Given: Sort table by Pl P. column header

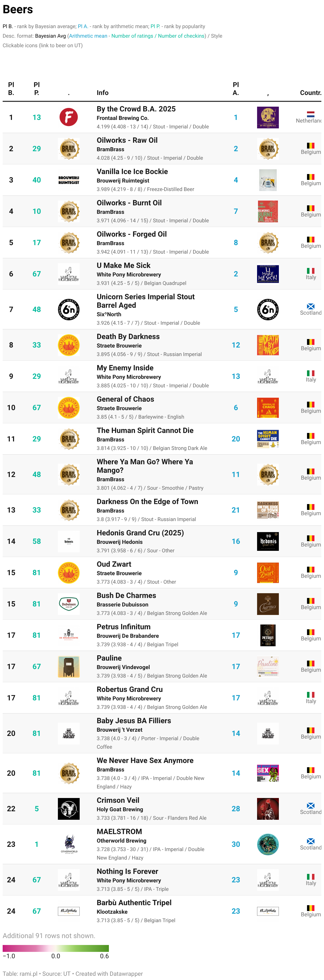Looking at the screenshot, I should point(37,88).
